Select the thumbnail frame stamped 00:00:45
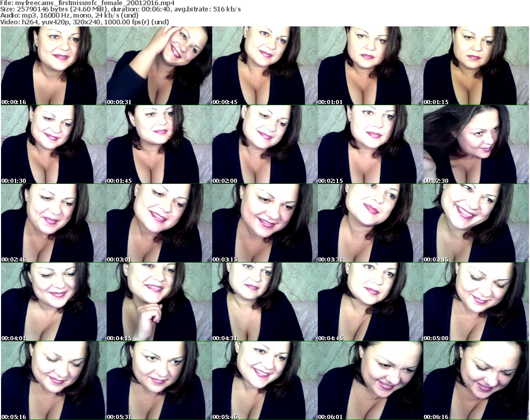The height and width of the screenshot is (420, 530). (x=264, y=66)
